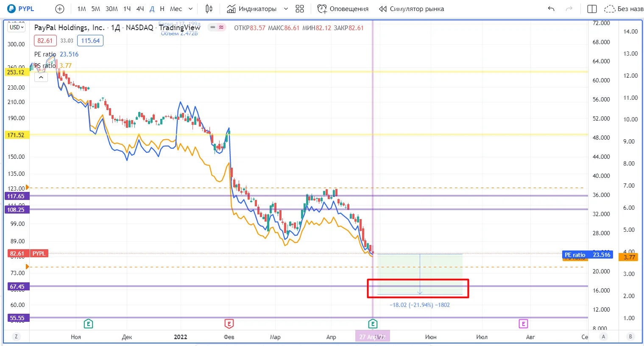This screenshot has height=346, width=644.
Task: Open chart layout selector icon
Action: coord(592,8)
